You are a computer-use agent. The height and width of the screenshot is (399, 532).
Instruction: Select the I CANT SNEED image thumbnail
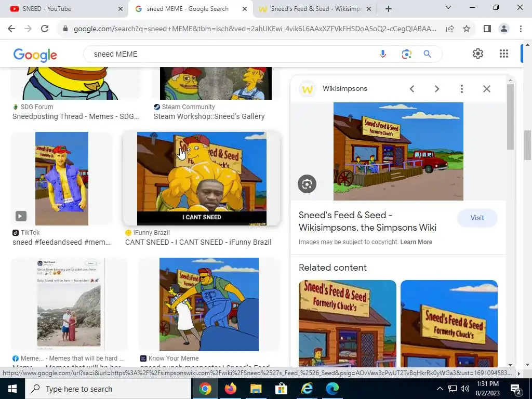tap(202, 179)
